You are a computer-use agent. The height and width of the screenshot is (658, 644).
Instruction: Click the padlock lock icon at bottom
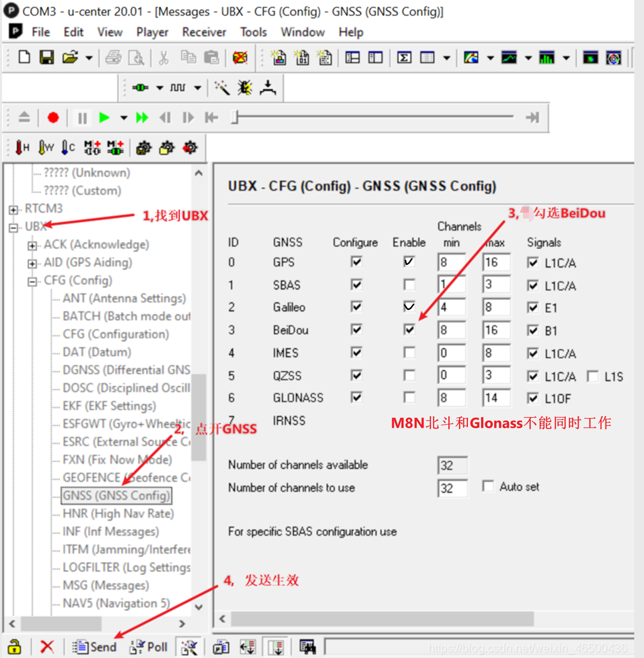tap(15, 647)
